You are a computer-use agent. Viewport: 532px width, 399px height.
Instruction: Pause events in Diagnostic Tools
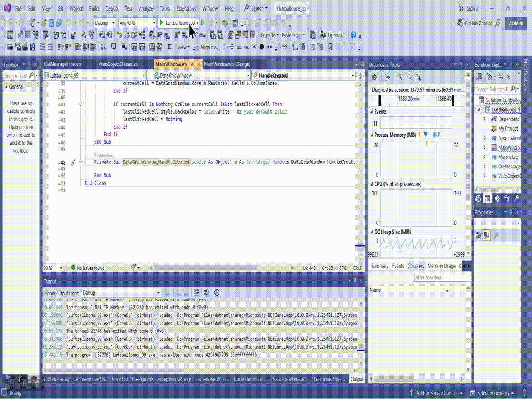click(375, 124)
